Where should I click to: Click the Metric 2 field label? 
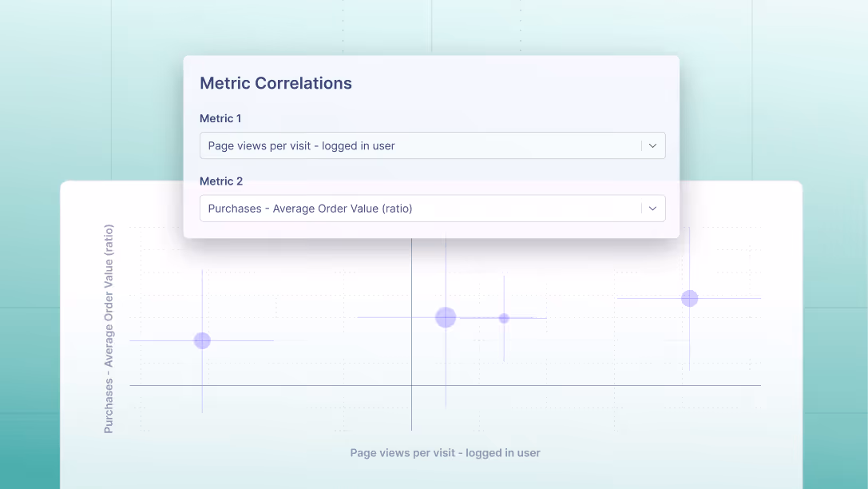(x=221, y=181)
